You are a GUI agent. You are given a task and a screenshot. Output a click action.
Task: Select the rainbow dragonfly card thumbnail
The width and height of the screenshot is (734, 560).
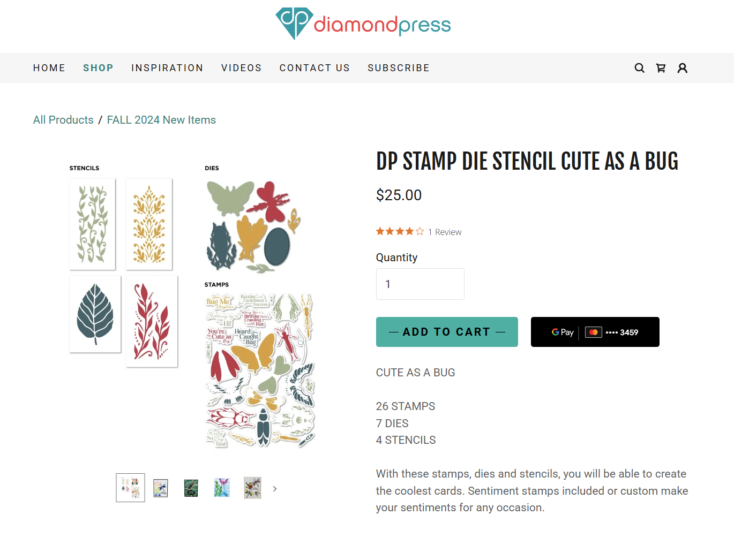click(160, 487)
